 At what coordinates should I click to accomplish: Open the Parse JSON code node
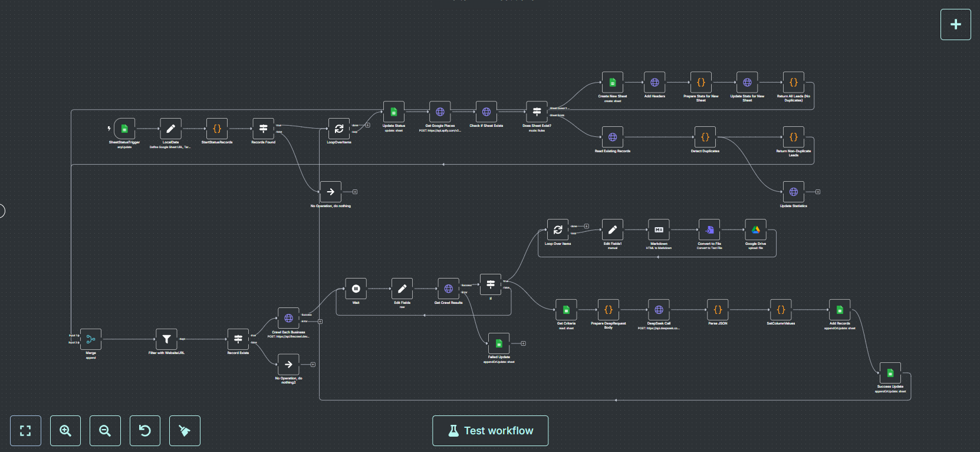click(x=718, y=310)
